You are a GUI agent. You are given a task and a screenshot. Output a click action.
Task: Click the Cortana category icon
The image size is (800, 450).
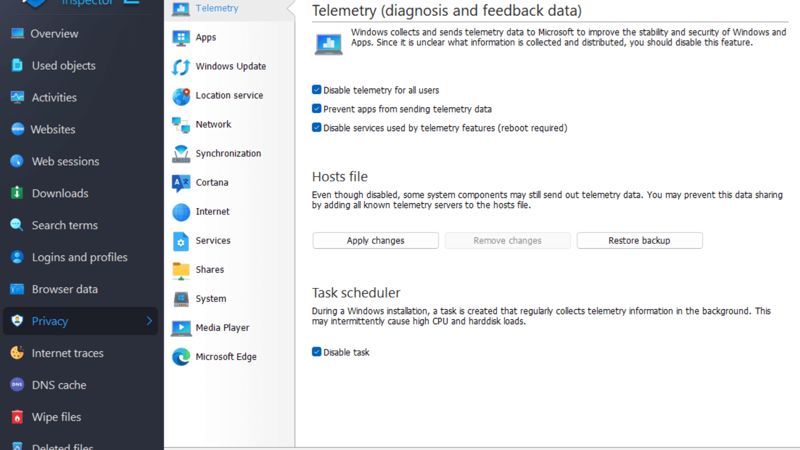tap(181, 183)
